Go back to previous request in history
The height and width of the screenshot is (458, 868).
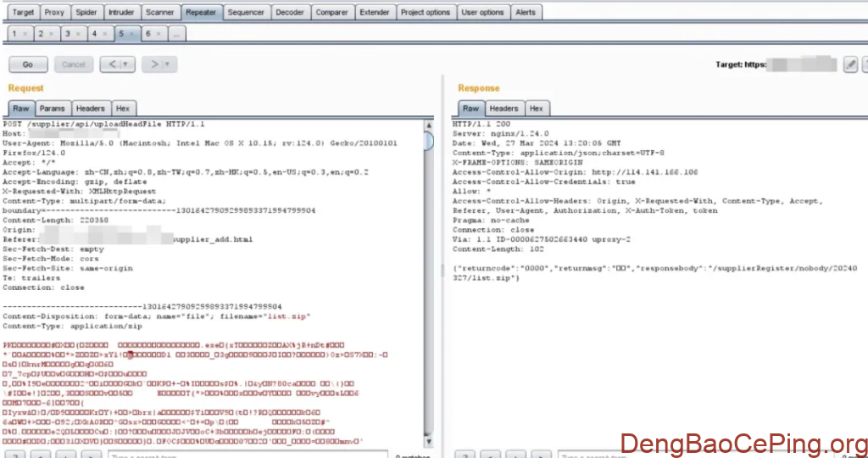pos(111,64)
